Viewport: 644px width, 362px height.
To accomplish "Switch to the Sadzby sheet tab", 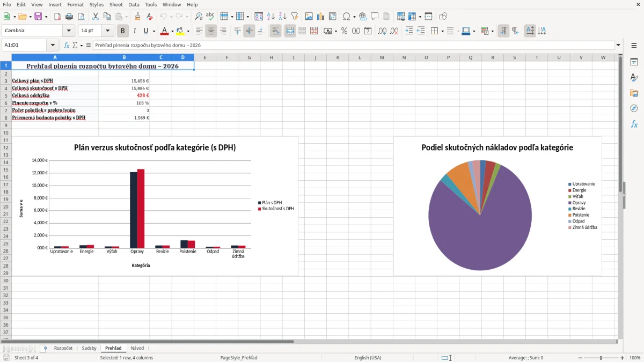I will coord(89,348).
